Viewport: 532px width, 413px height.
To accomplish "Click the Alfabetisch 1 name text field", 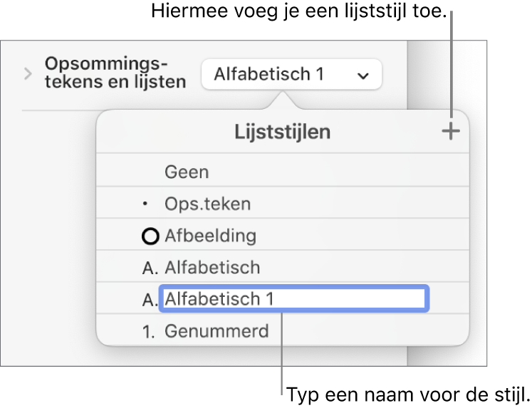I will [293, 299].
